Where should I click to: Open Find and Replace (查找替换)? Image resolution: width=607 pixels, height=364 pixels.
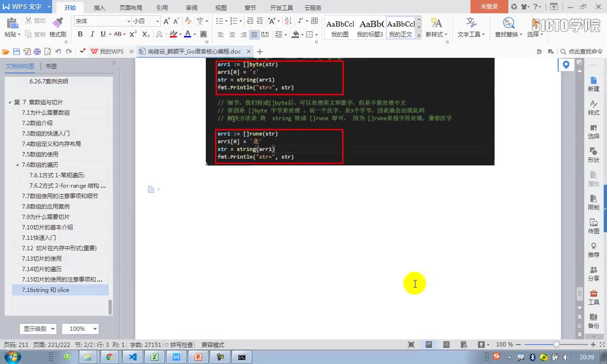(x=508, y=27)
